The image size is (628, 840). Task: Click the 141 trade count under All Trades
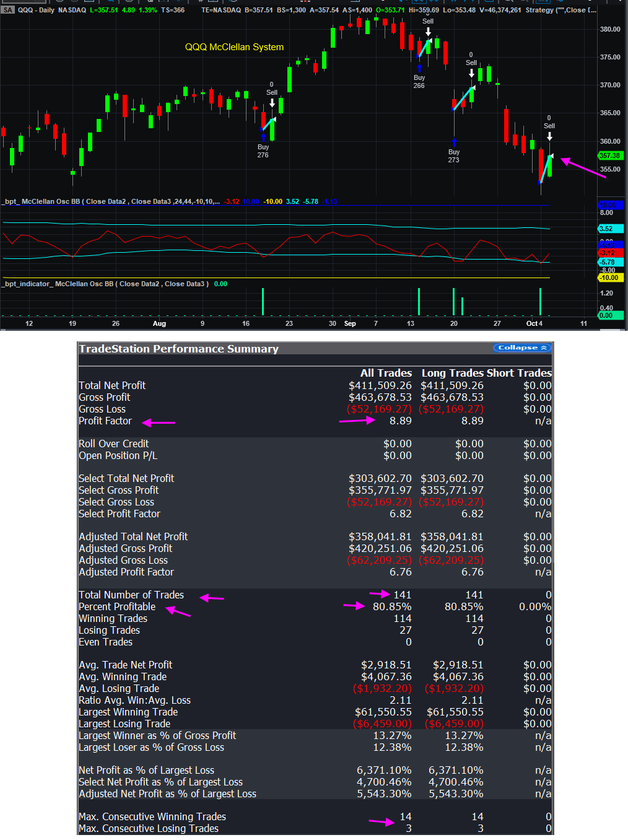[403, 595]
